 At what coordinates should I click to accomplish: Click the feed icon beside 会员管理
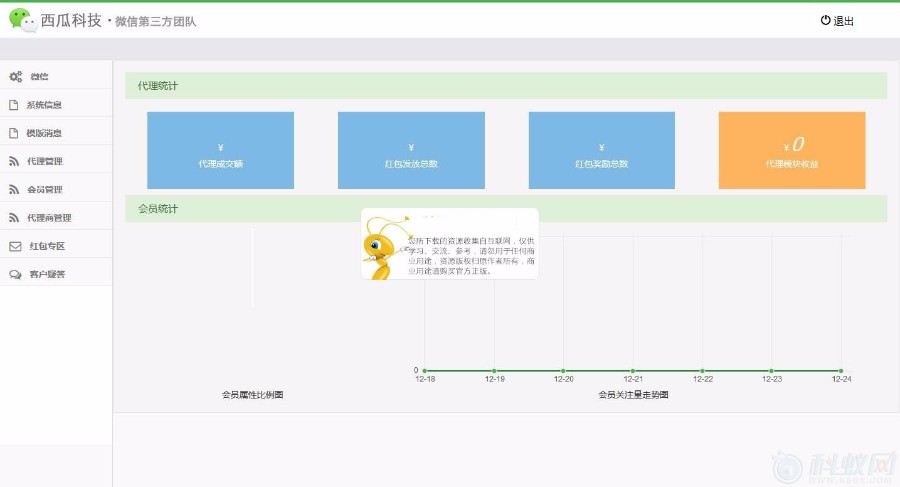tap(14, 190)
